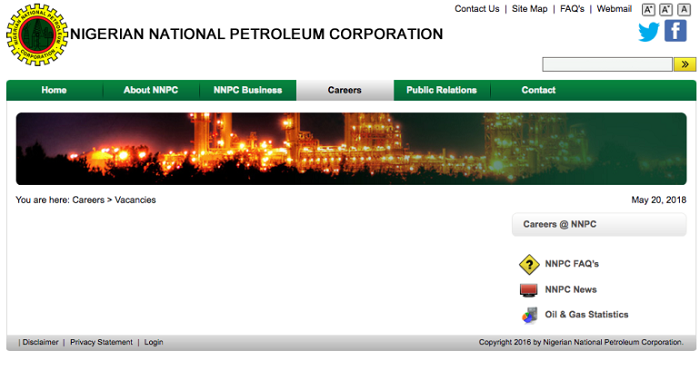Viewport: 700px width, 390px height.
Task: Click the Careers @ NNPC panel header
Action: click(599, 224)
